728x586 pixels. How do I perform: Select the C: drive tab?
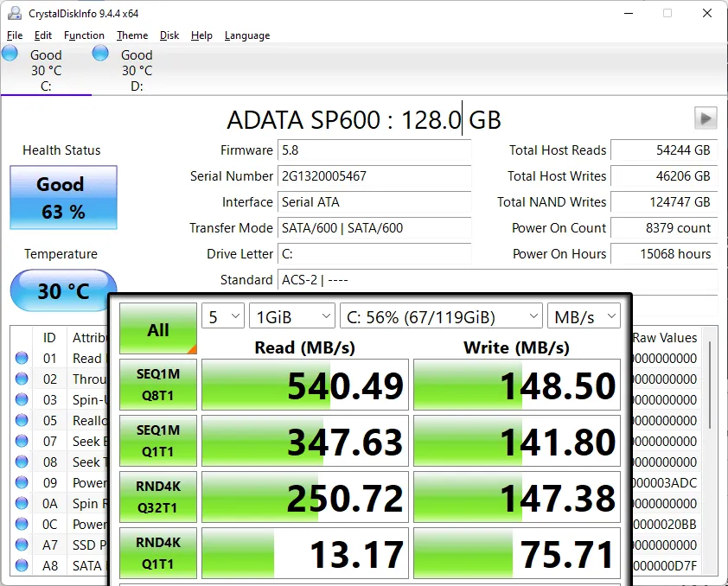pyautogui.click(x=46, y=70)
